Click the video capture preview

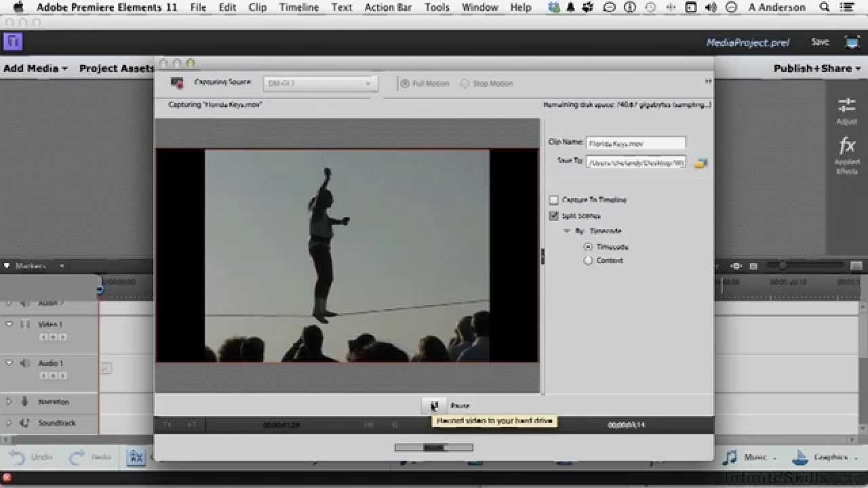click(347, 256)
